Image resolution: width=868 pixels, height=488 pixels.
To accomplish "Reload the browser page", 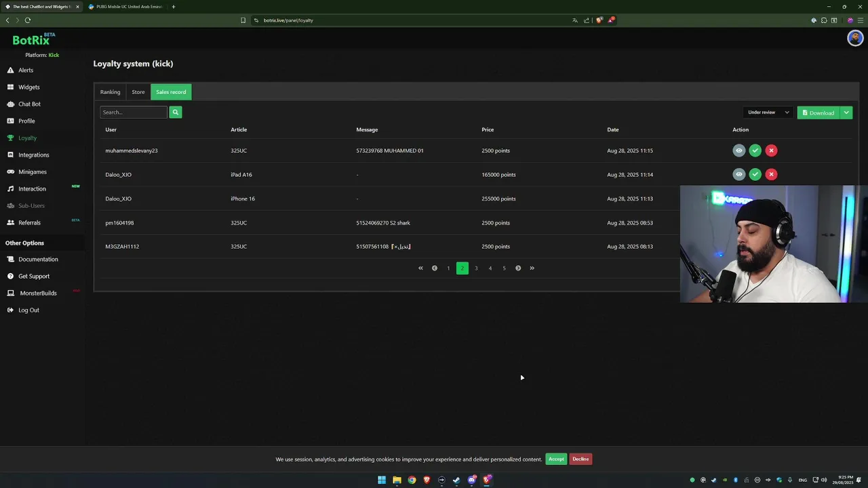I will point(28,20).
